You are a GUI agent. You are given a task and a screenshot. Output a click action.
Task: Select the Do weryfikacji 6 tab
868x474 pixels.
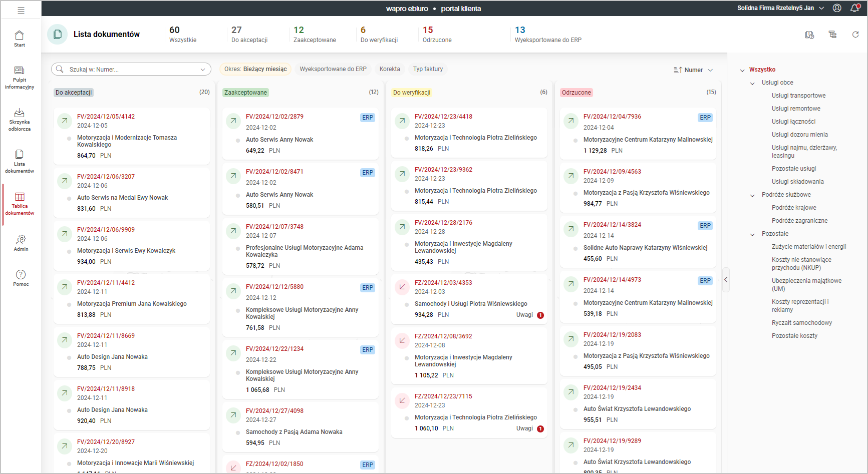[379, 34]
